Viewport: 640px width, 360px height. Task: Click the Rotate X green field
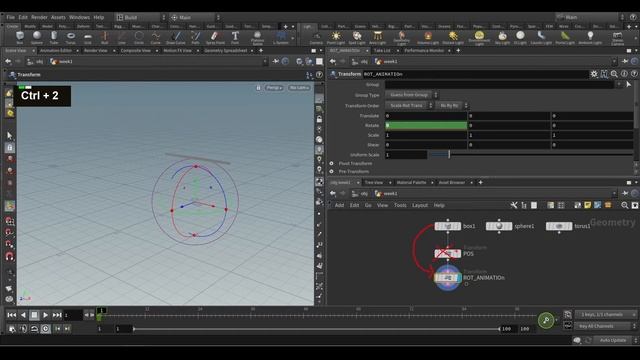pos(426,125)
